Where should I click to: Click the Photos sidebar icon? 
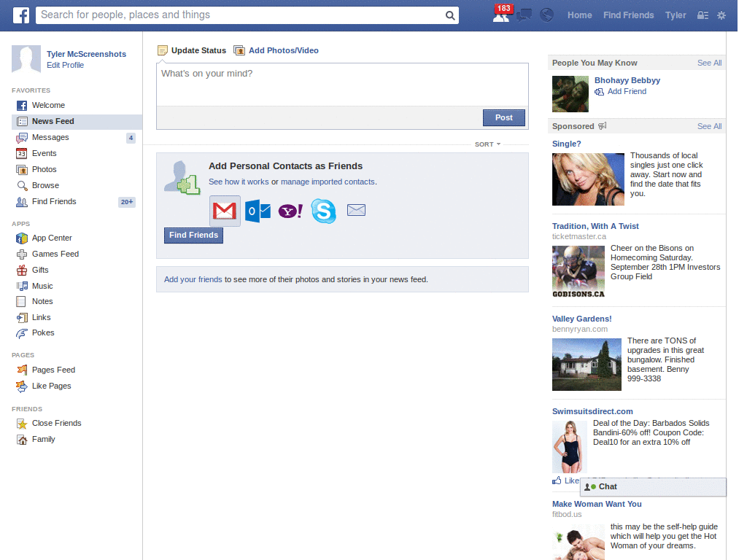pyautogui.click(x=21, y=169)
